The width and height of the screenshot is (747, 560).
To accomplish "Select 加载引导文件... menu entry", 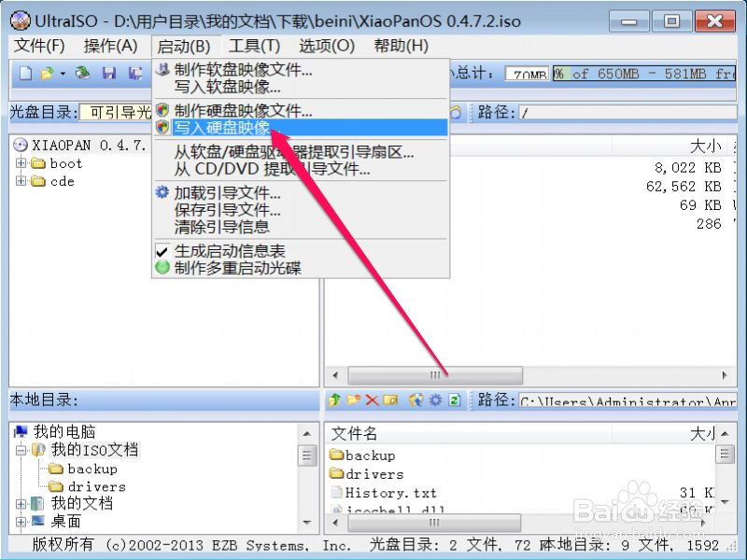I will click(301, 193).
